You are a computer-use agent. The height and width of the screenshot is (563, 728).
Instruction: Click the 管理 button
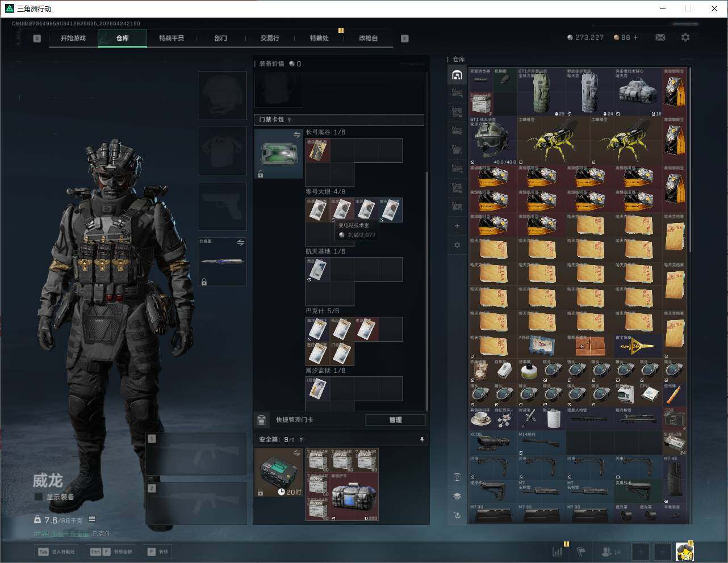tap(395, 420)
